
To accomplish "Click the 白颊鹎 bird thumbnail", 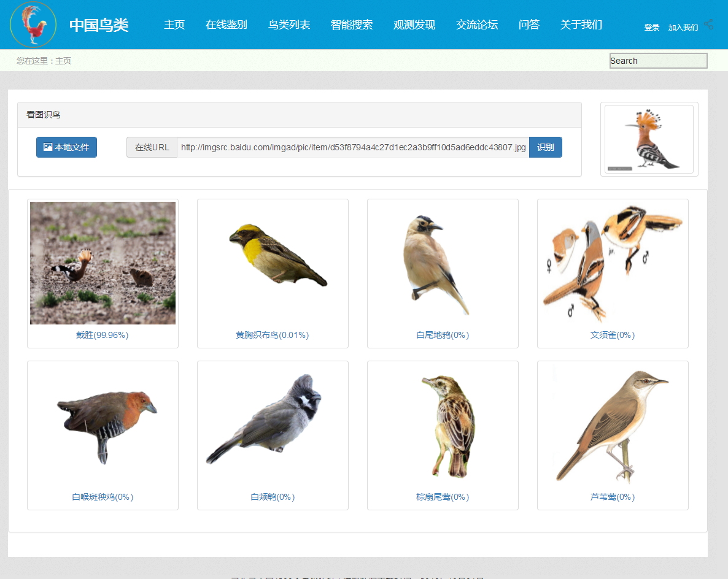I will click(272, 424).
